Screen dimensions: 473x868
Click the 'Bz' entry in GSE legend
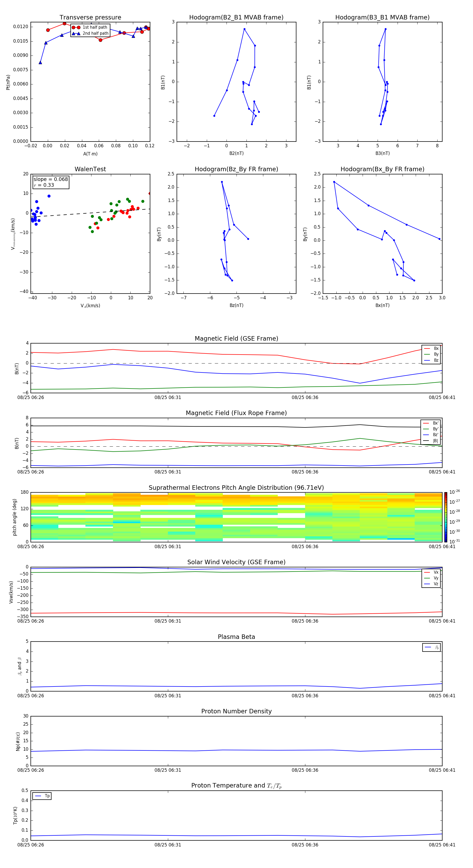(431, 360)
